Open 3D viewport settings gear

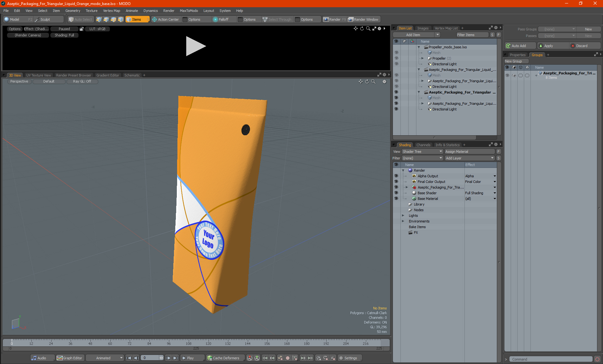point(384,82)
